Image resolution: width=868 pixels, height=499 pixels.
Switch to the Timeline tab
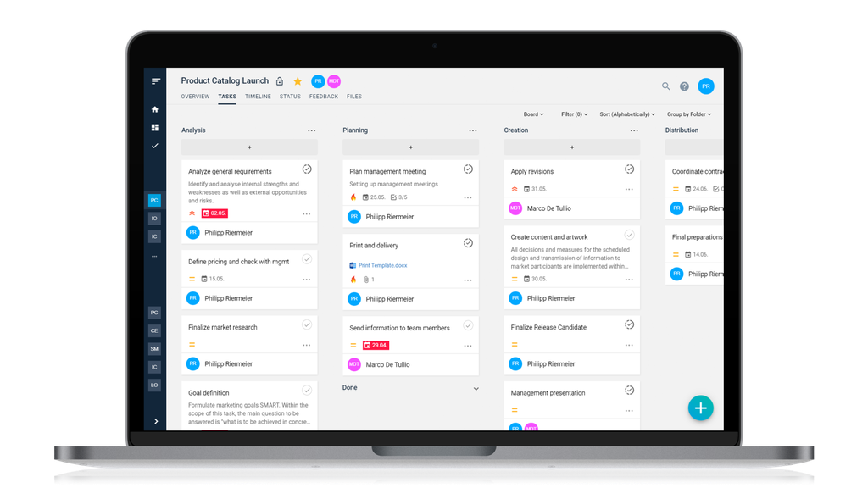258,97
